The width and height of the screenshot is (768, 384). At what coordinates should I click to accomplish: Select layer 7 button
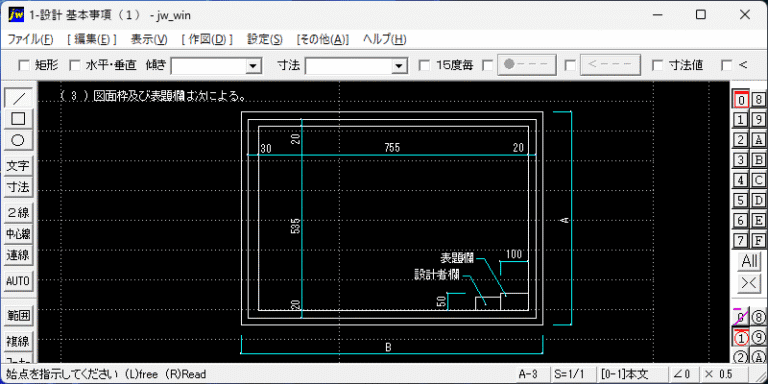(742, 240)
